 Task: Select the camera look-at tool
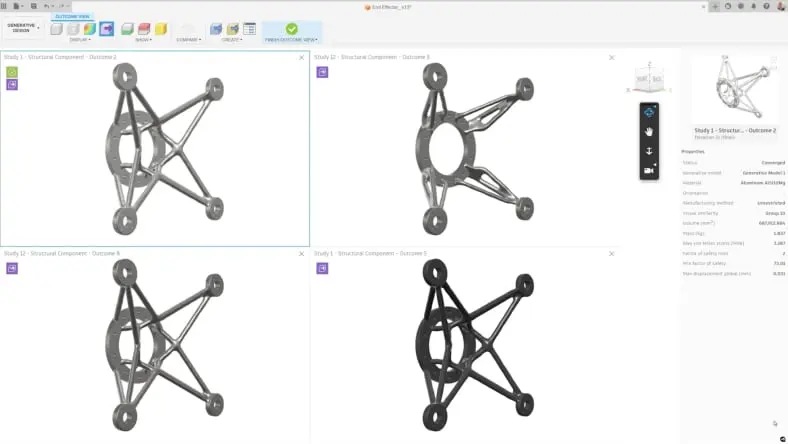coord(649,170)
